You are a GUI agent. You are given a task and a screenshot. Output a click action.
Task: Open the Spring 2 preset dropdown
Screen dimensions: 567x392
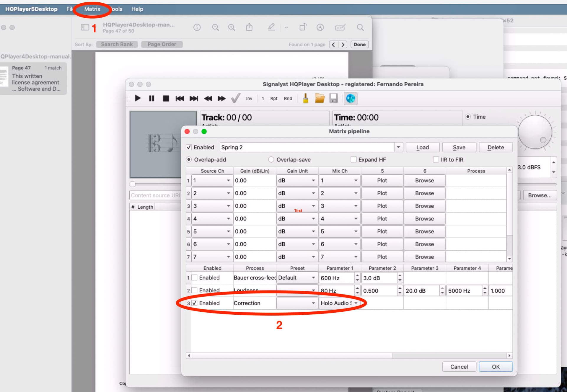pyautogui.click(x=398, y=147)
